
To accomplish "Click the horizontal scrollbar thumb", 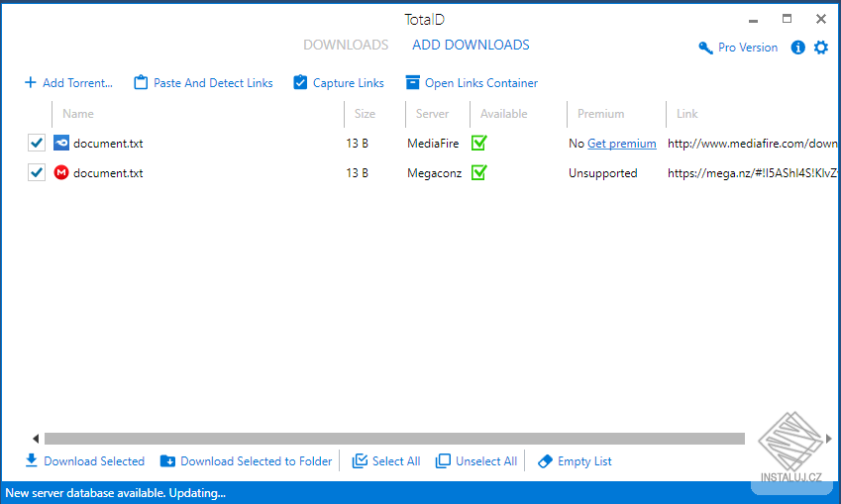I will pyautogui.click(x=394, y=439).
